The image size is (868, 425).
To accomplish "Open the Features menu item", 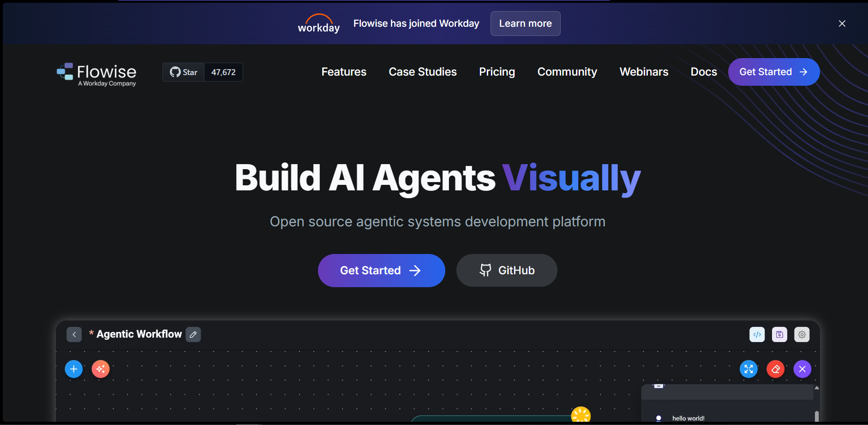I will 344,72.
